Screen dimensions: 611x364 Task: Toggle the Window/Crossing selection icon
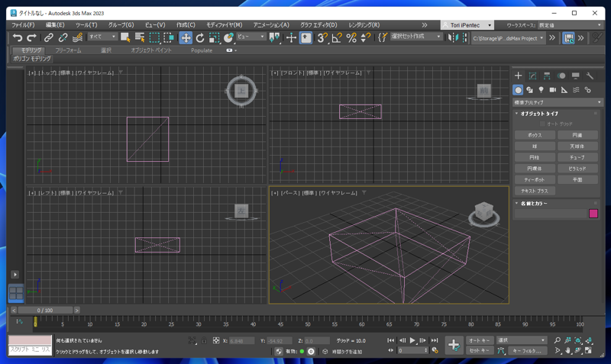tap(169, 37)
